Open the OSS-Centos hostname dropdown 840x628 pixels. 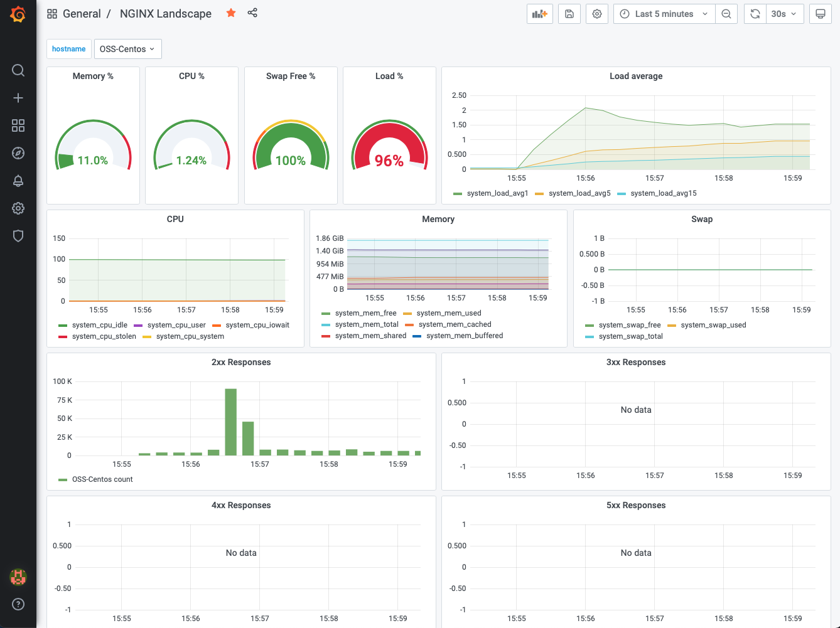(x=128, y=49)
